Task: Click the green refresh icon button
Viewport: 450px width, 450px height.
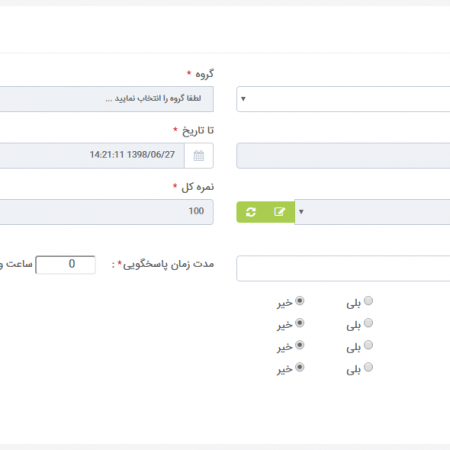Action: (251, 212)
